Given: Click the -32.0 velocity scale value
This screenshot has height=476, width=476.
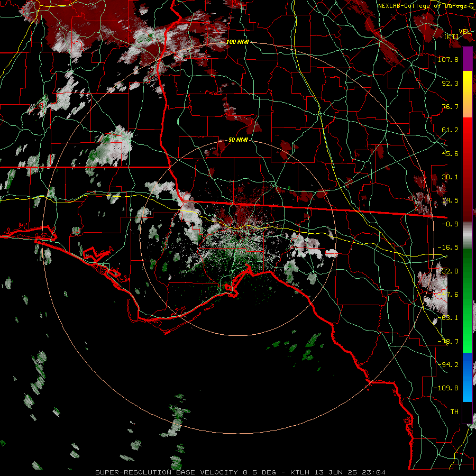Looking at the screenshot, I should (448, 271).
